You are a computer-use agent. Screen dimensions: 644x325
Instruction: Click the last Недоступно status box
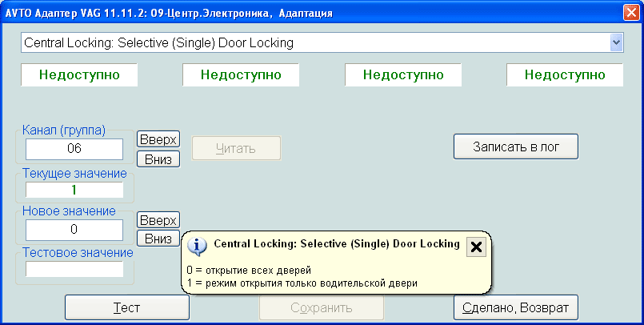(565, 75)
